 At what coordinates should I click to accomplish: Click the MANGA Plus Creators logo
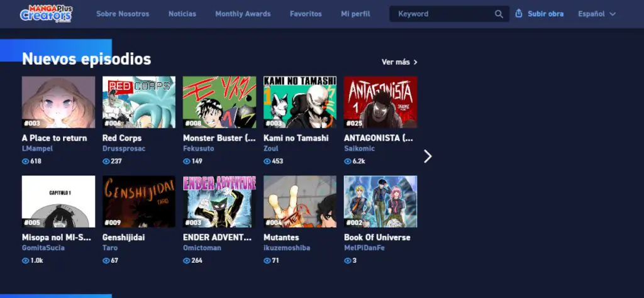point(45,13)
